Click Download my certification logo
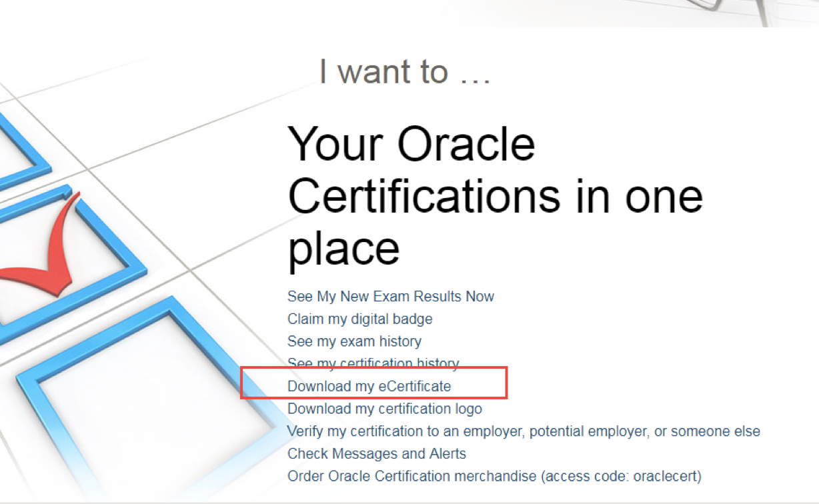Viewport: 819px width, 504px height. coord(385,408)
